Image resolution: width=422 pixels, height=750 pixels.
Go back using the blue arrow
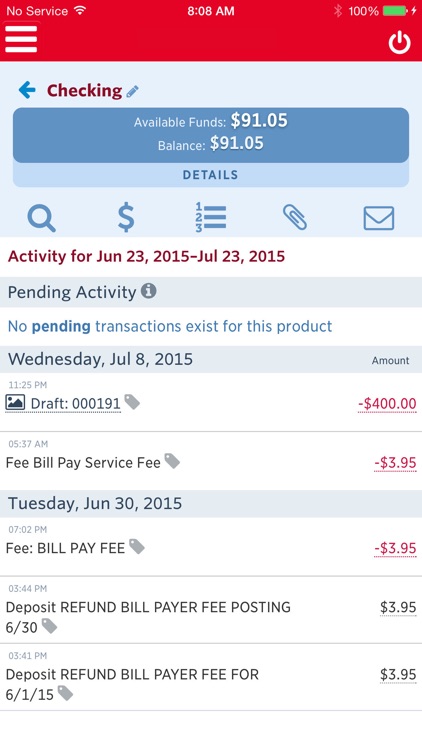tap(27, 90)
